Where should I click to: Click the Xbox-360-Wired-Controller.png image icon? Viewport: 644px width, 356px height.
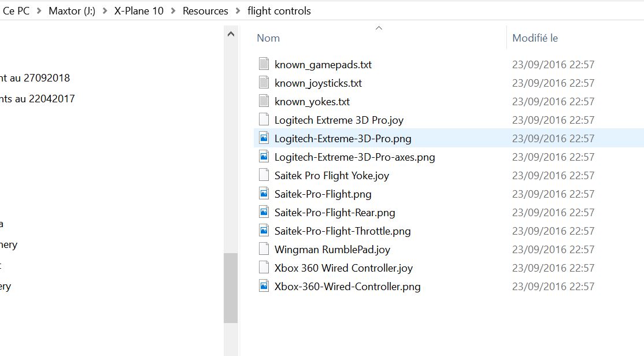264,286
